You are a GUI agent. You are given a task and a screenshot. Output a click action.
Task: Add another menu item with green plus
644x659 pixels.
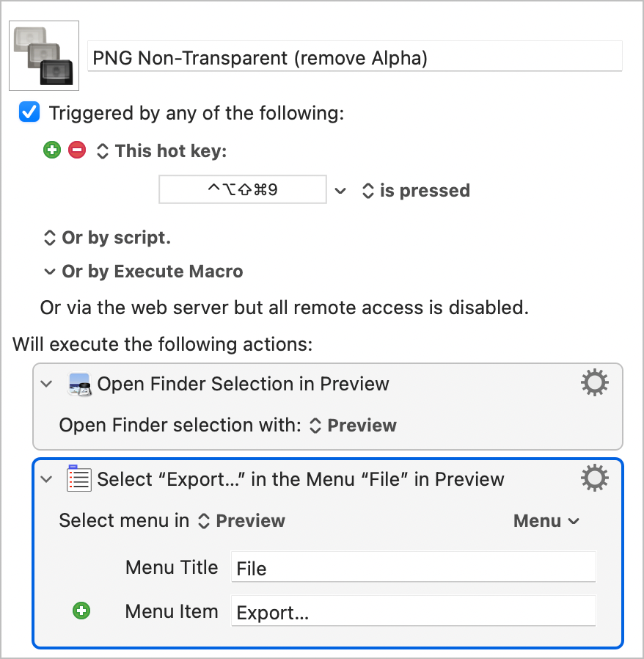(81, 611)
